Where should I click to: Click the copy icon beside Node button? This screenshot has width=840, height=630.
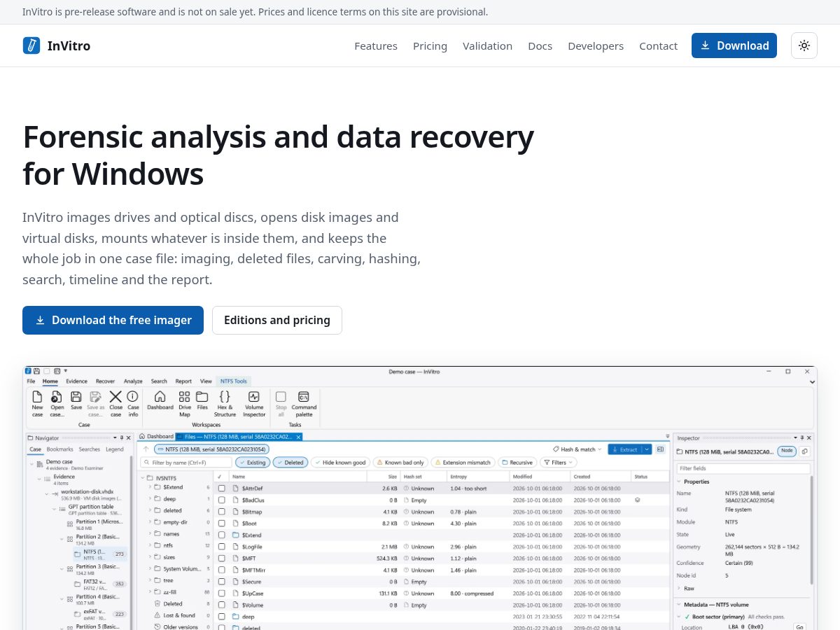(804, 451)
